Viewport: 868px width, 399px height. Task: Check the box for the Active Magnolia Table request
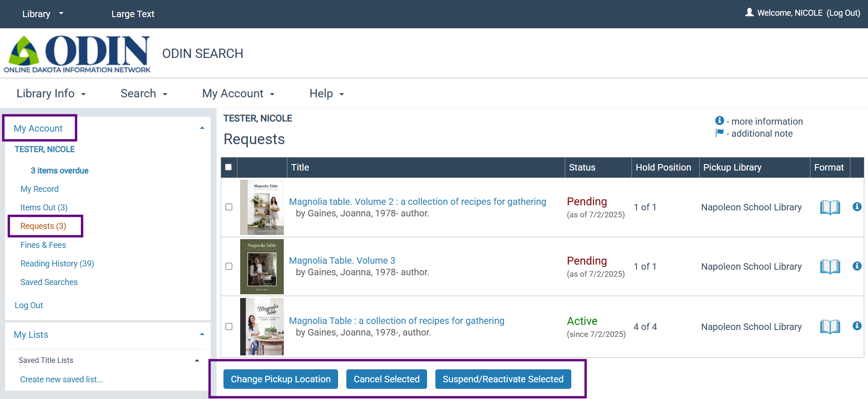229,327
